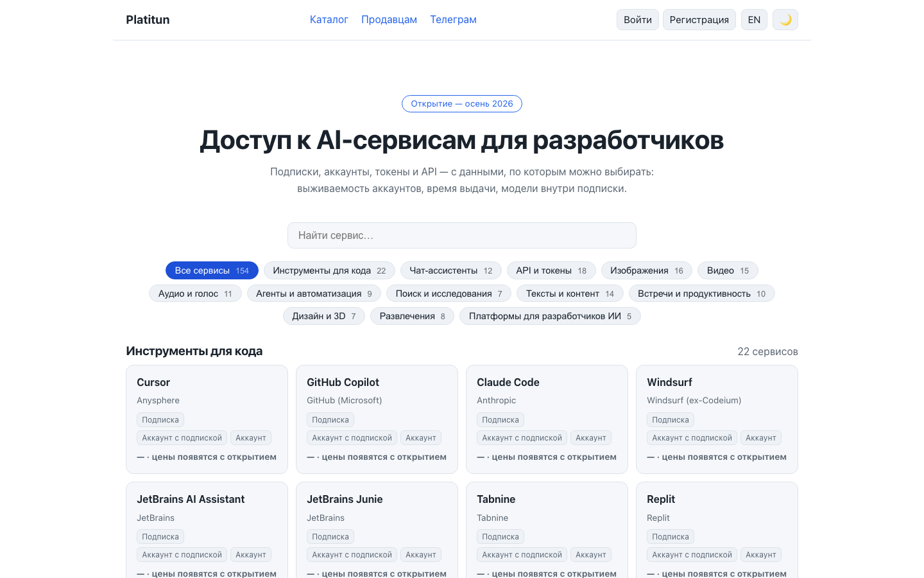Open the Tabnine service card
The image size is (924, 578).
pos(547,530)
